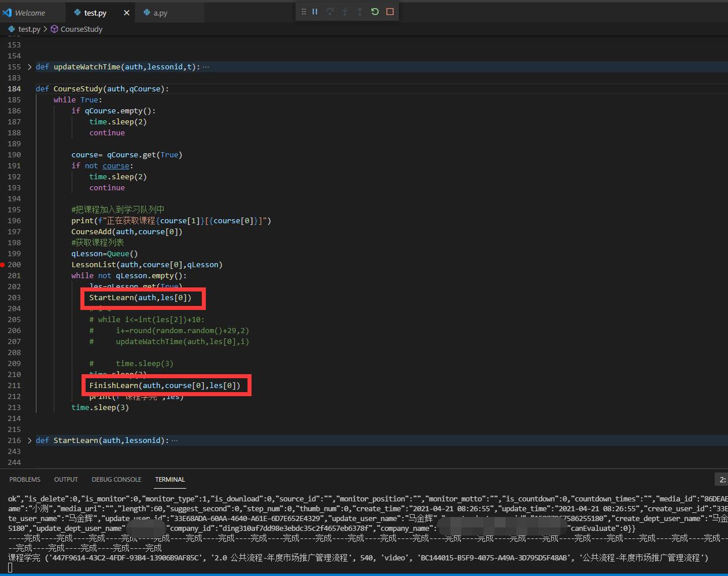Switch to the Welcome tab
Screen dimensions: 728x576
(x=29, y=13)
